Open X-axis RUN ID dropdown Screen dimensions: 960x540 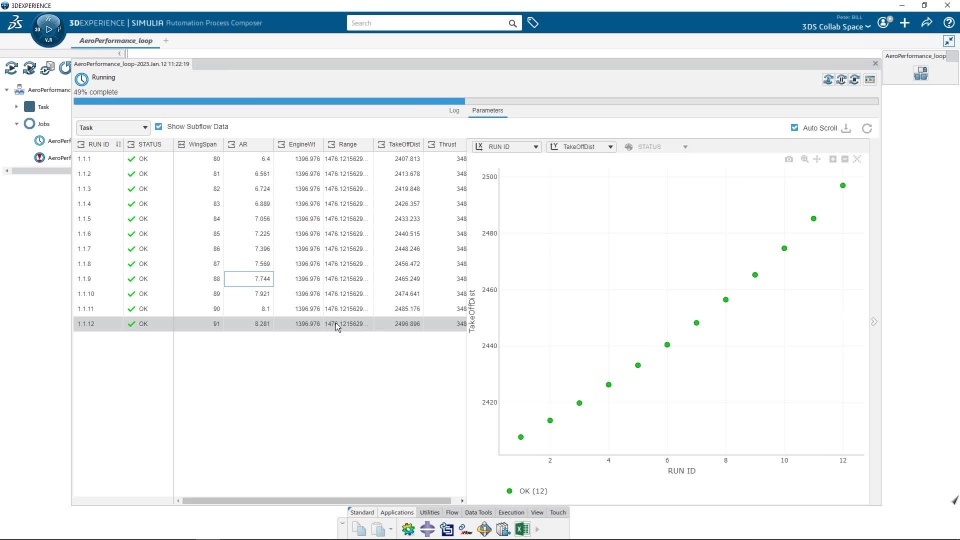[x=507, y=147]
